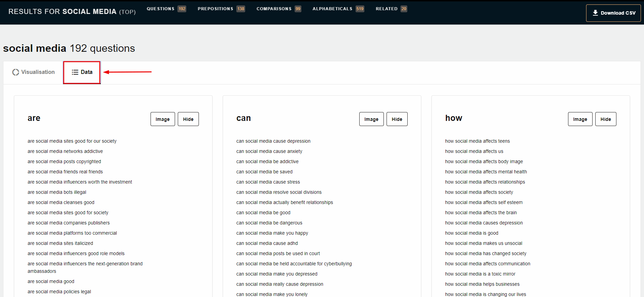644x297 pixels.
Task: Click 'are social media influencers worth the investment'
Action: click(80, 182)
